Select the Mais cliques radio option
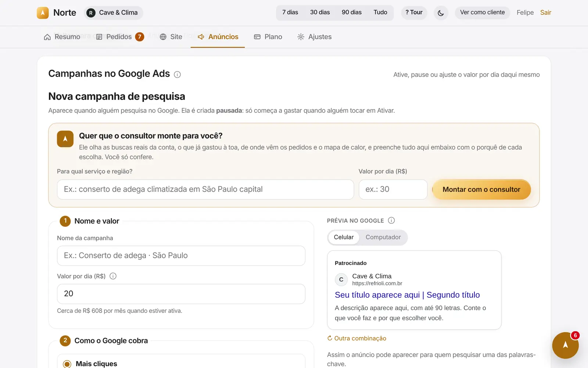This screenshot has height=368, width=588. pyautogui.click(x=67, y=364)
